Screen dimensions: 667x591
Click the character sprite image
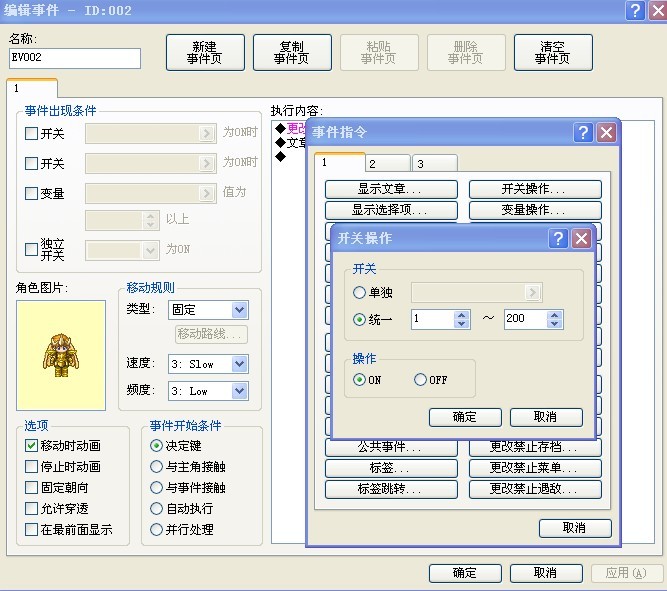61,356
